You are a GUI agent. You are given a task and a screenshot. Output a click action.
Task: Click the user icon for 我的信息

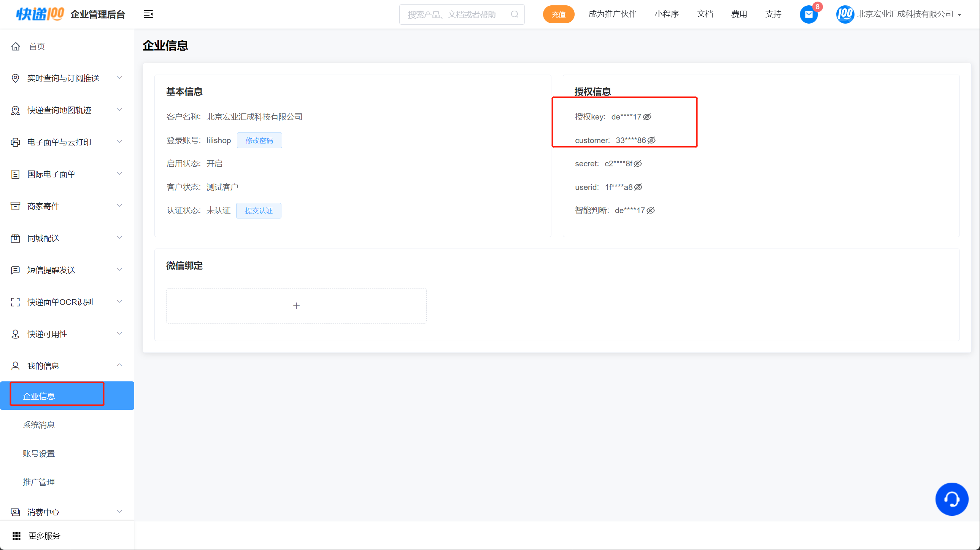[x=16, y=366]
